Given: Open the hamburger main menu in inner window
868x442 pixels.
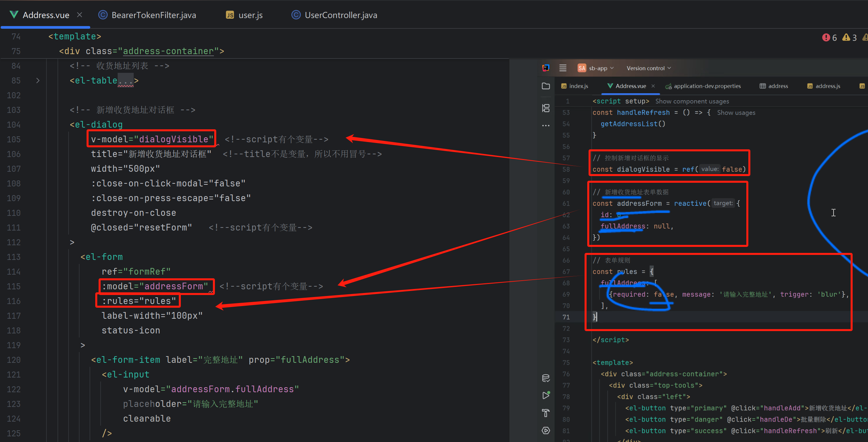Looking at the screenshot, I should pos(563,68).
